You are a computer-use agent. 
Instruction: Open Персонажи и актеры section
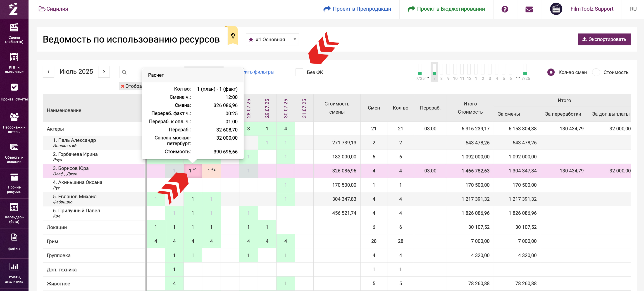tap(14, 123)
